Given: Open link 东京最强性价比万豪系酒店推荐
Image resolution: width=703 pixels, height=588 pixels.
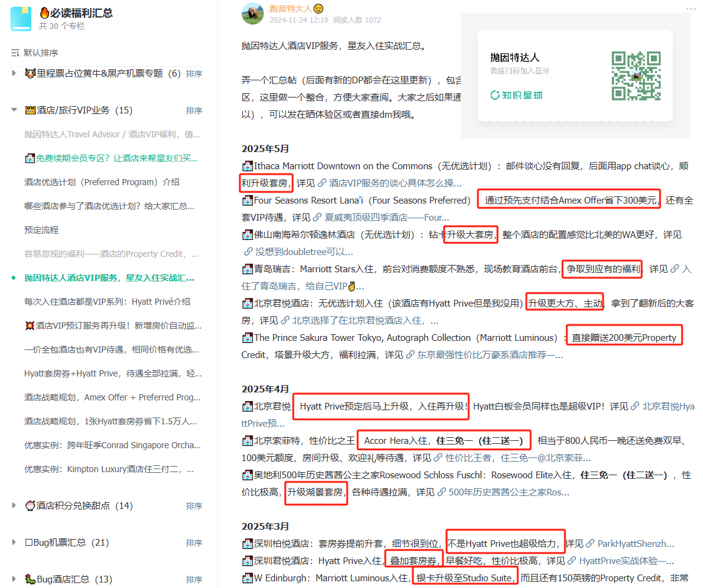Looking at the screenshot, I should click(485, 355).
